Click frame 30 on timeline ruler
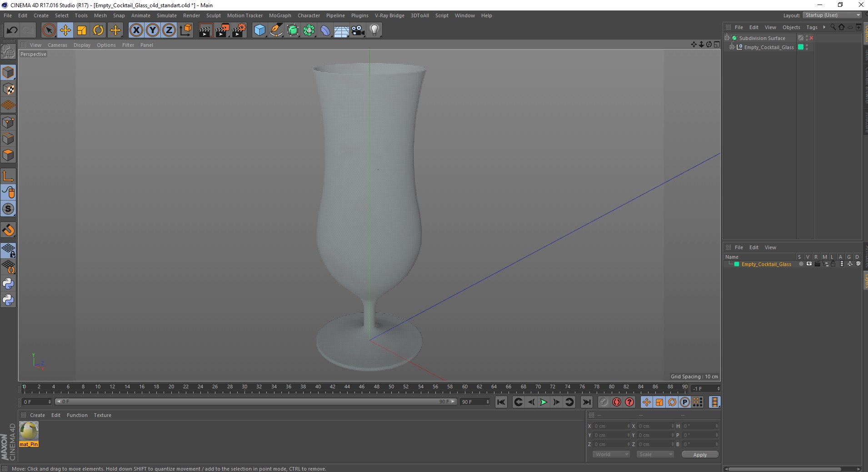The width and height of the screenshot is (868, 472). click(x=244, y=387)
